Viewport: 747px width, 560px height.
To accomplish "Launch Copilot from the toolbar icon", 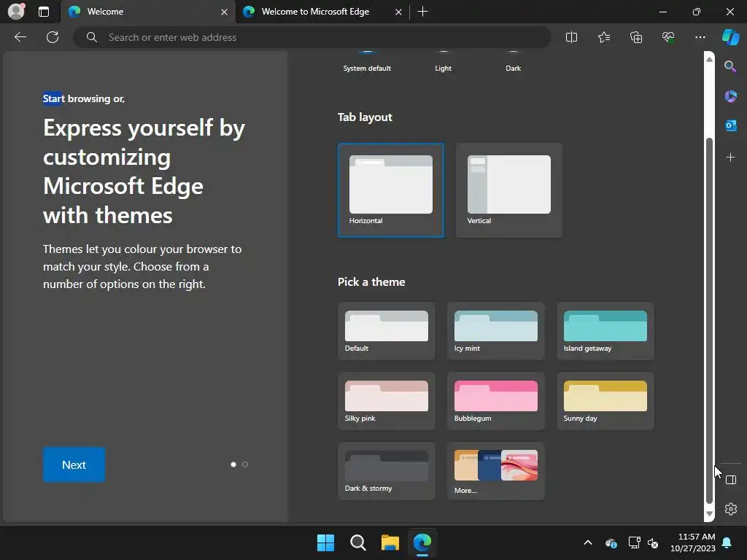I will [730, 37].
